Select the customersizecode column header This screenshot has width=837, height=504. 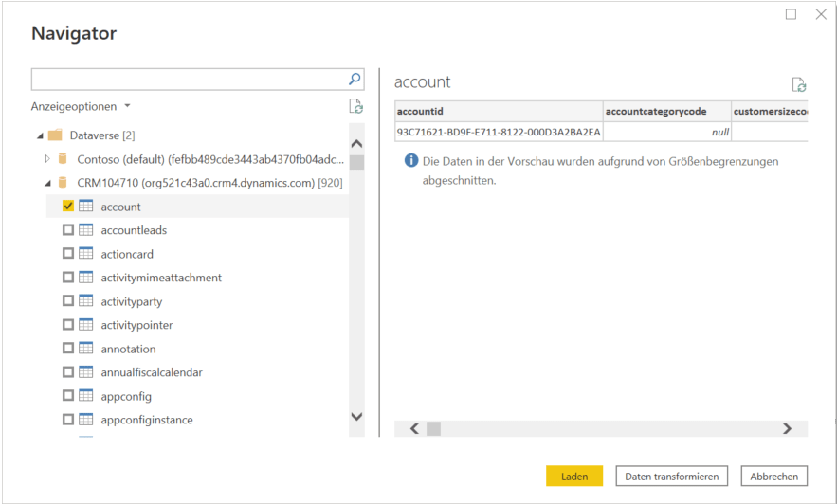tap(769, 111)
